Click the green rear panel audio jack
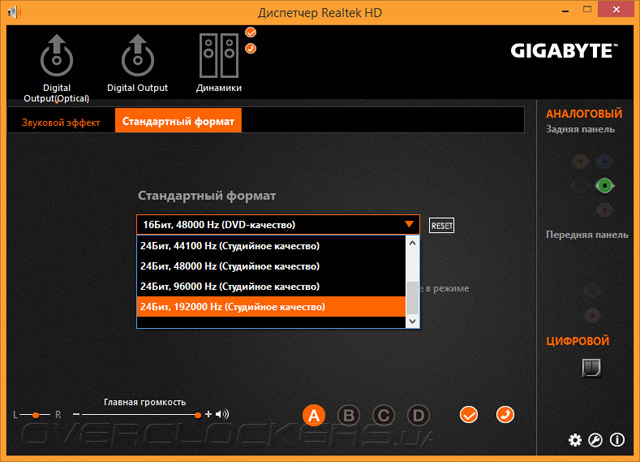This screenshot has width=640, height=462. pyautogui.click(x=604, y=186)
